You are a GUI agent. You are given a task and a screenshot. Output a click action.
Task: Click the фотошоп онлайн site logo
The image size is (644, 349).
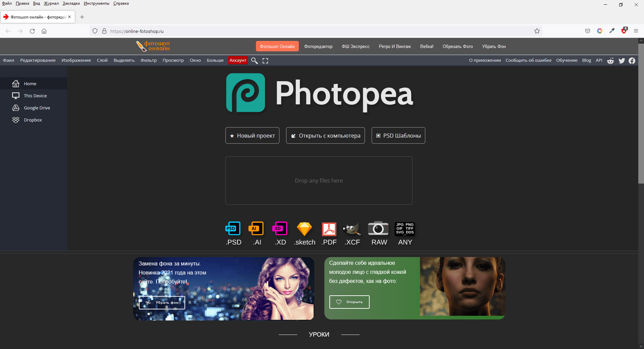pos(153,46)
